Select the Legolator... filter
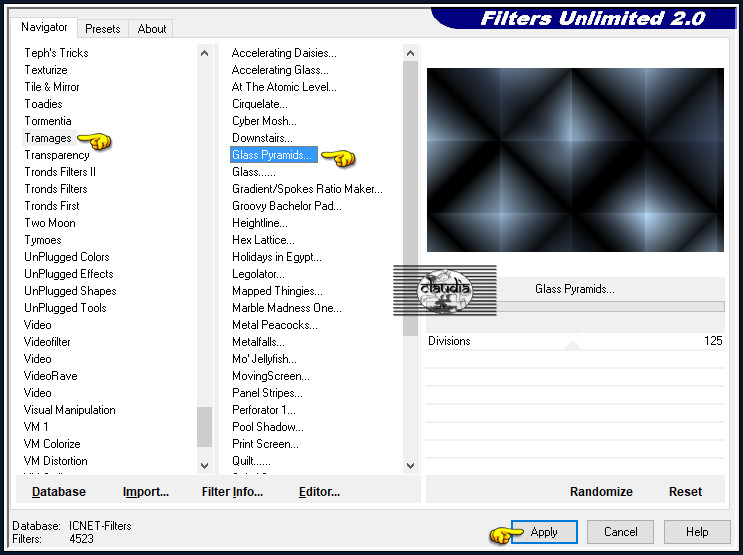Viewport: 743px width, 555px height. [258, 274]
